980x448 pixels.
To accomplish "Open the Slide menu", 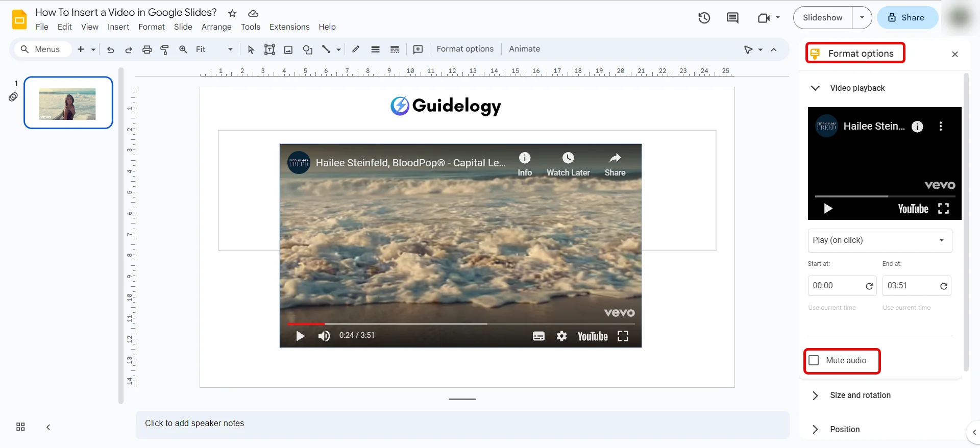I will (183, 27).
